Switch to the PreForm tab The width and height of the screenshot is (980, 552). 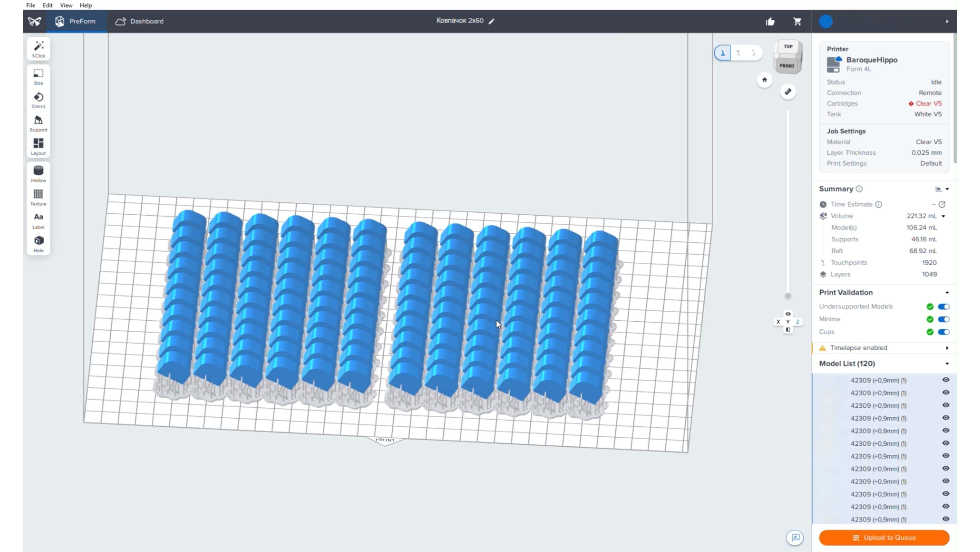click(76, 21)
